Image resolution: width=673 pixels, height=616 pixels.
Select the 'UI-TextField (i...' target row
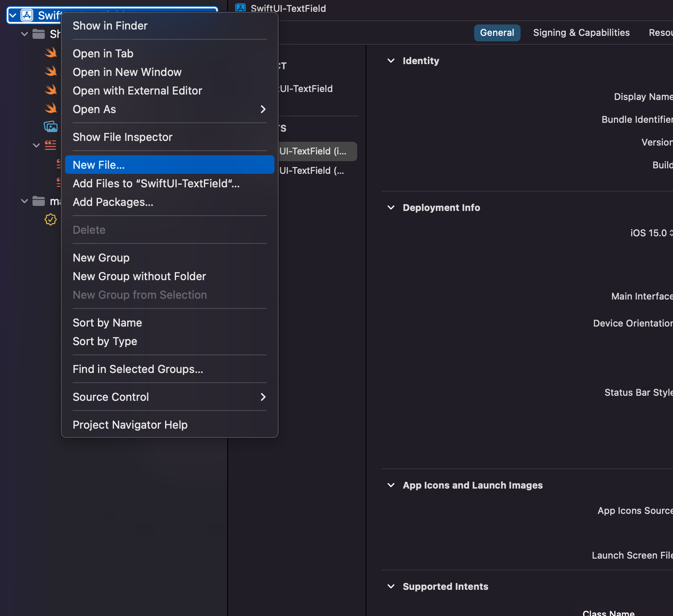click(318, 151)
